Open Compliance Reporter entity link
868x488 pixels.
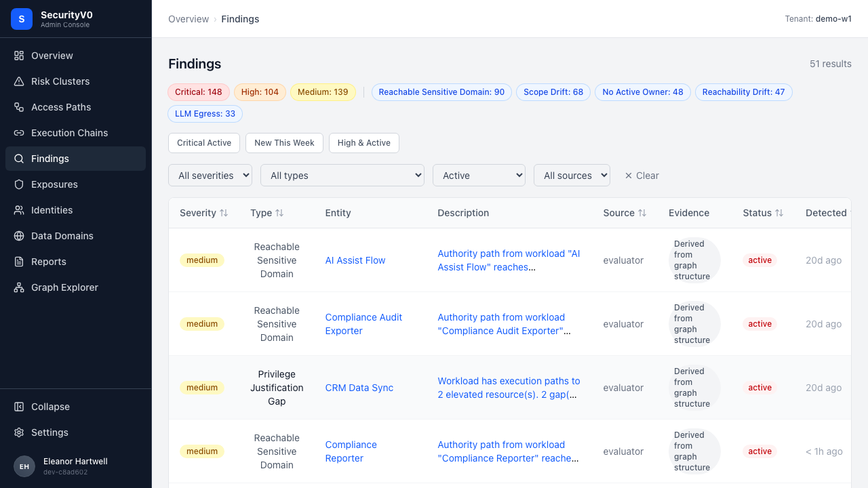click(x=351, y=451)
